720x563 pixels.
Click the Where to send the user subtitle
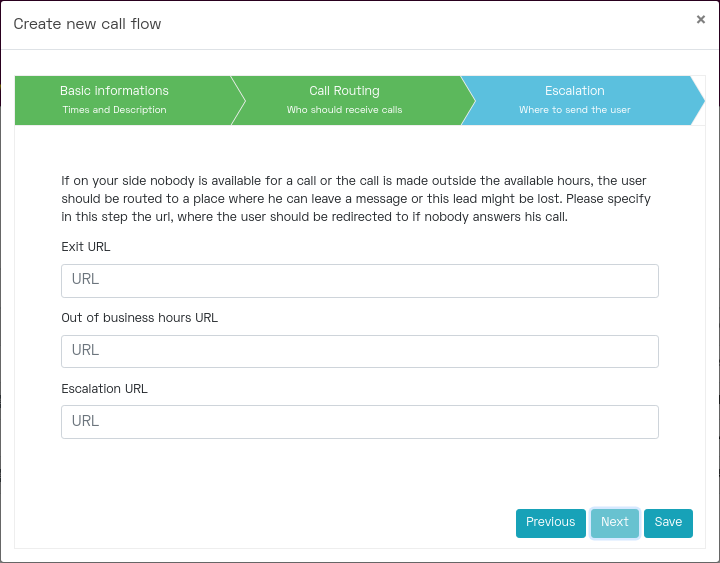pos(575,110)
